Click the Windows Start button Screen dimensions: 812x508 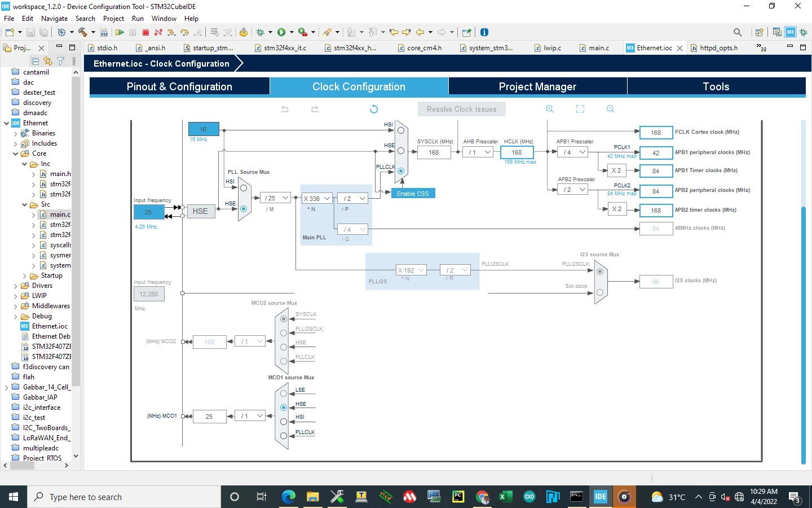coord(14,497)
